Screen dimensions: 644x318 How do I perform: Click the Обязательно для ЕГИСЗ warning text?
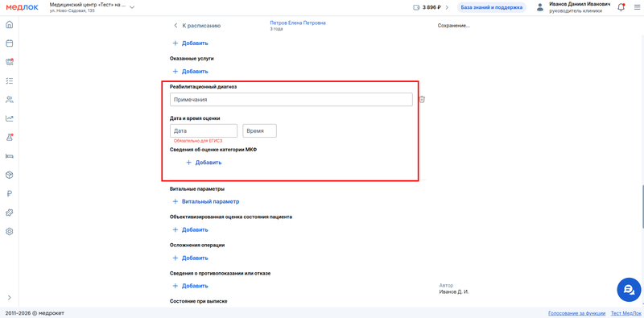pyautogui.click(x=198, y=141)
